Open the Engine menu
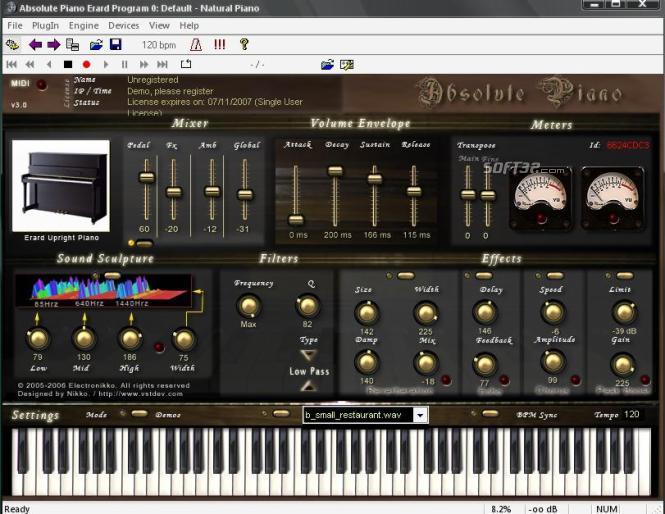This screenshot has width=665, height=514. pyautogui.click(x=84, y=25)
